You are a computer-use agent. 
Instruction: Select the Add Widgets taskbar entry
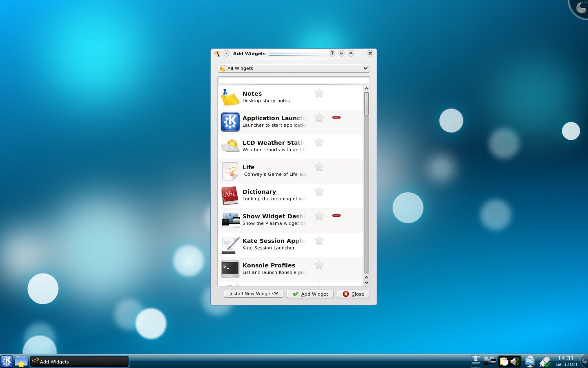tap(80, 361)
